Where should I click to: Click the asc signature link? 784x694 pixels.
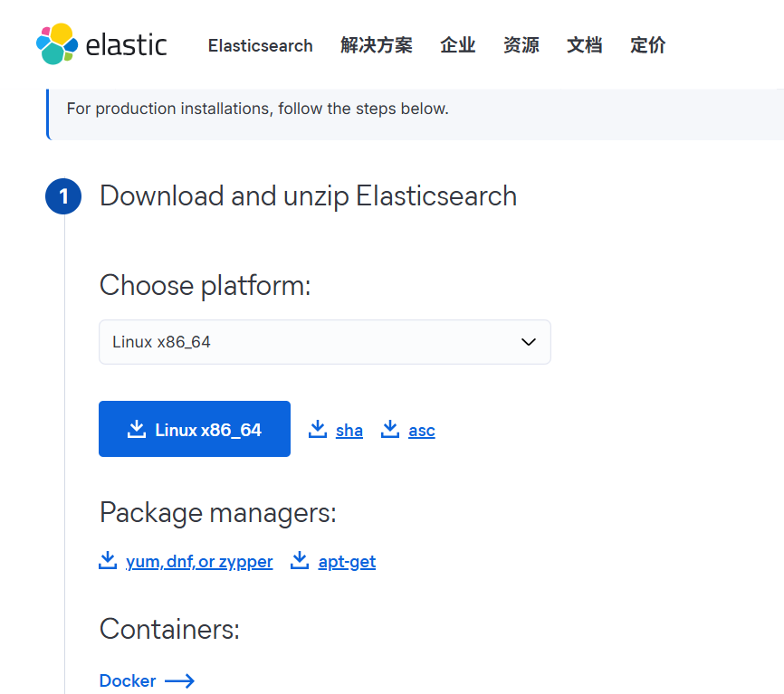[x=422, y=430]
